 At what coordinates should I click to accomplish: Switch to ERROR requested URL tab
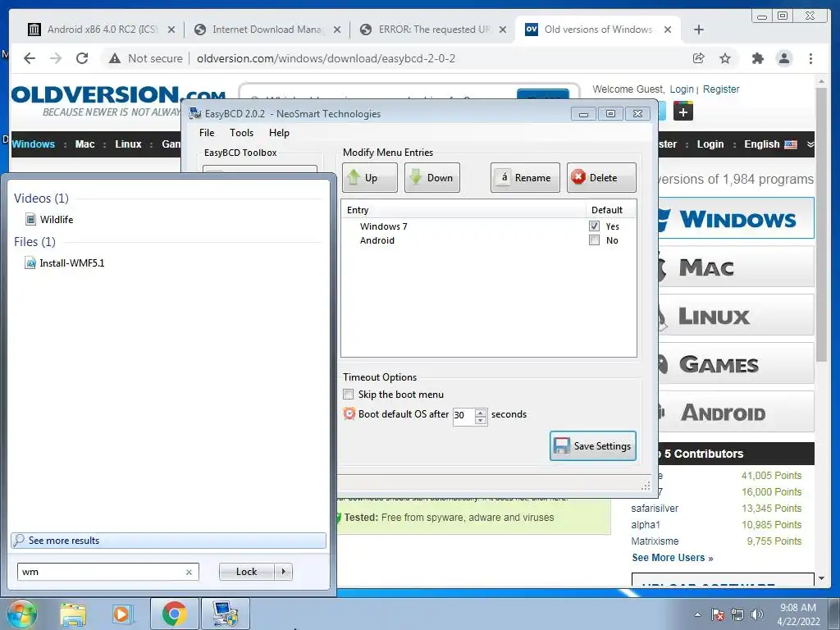[433, 30]
